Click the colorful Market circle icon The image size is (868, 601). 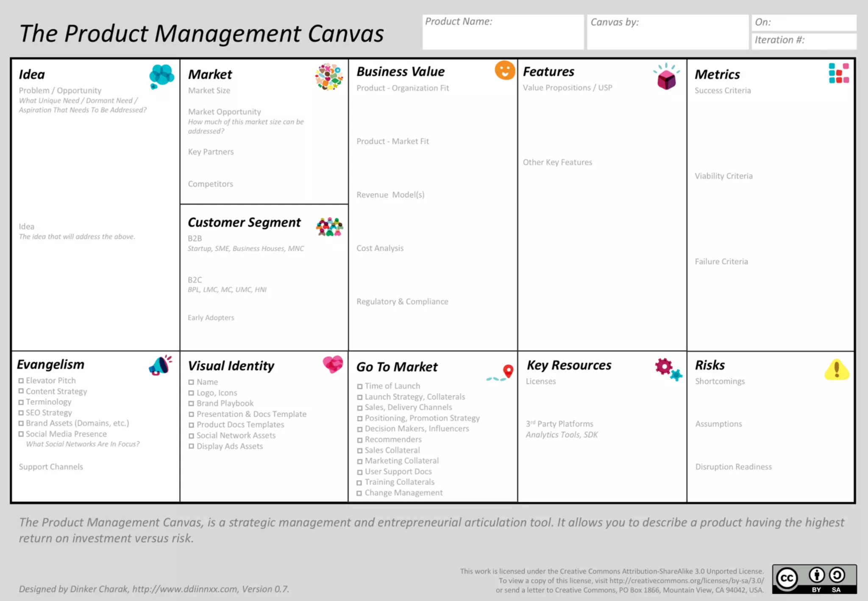coord(329,77)
